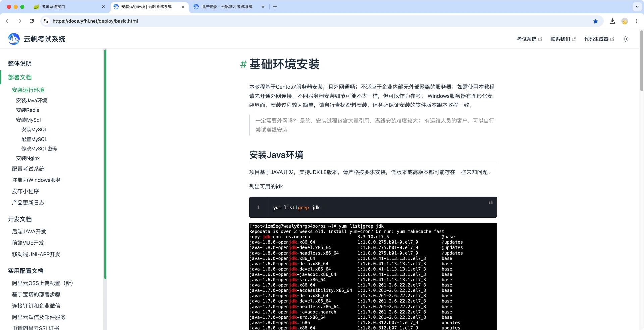Open 修改MySQL密码 sidebar entry
The height and width of the screenshot is (330, 644).
(39, 149)
